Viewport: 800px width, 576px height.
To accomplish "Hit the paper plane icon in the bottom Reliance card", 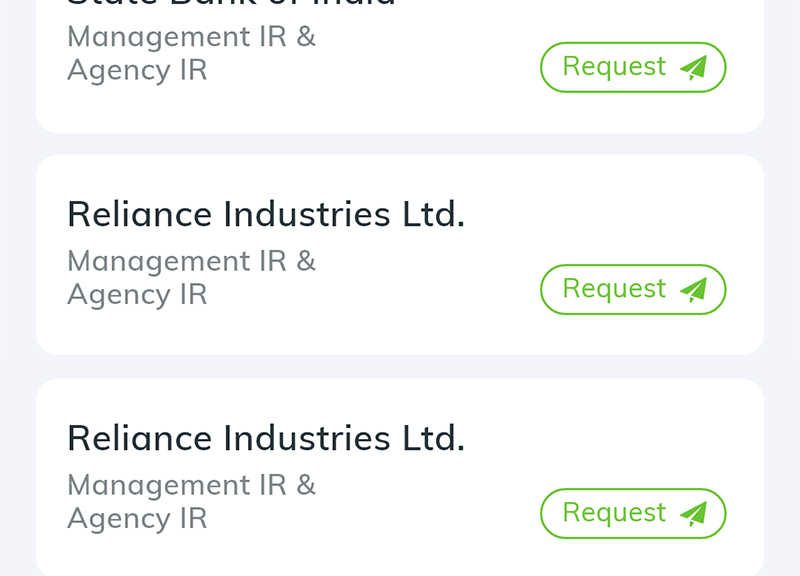I will click(694, 514).
